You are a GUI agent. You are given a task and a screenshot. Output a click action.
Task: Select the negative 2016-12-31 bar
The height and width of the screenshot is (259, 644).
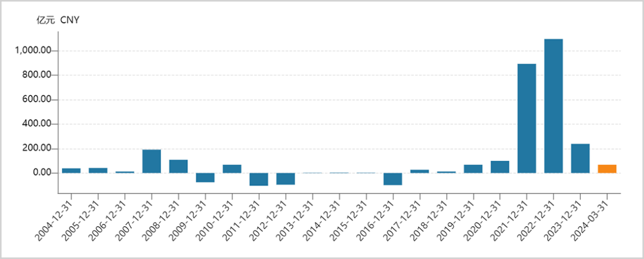tap(392, 179)
